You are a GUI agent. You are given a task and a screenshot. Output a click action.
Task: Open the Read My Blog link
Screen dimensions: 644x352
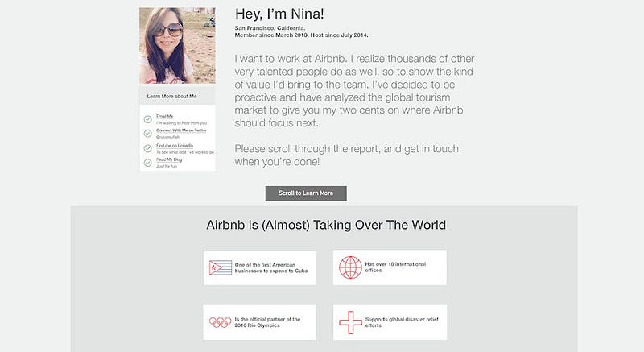pos(169,159)
